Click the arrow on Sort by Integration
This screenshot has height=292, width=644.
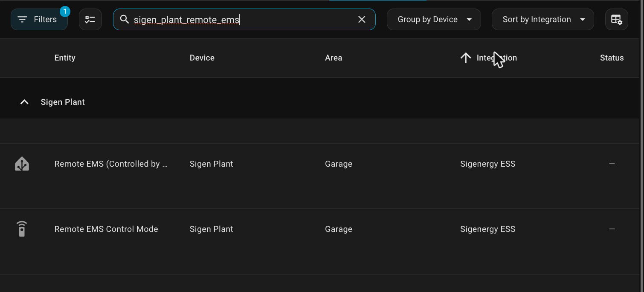click(x=583, y=20)
